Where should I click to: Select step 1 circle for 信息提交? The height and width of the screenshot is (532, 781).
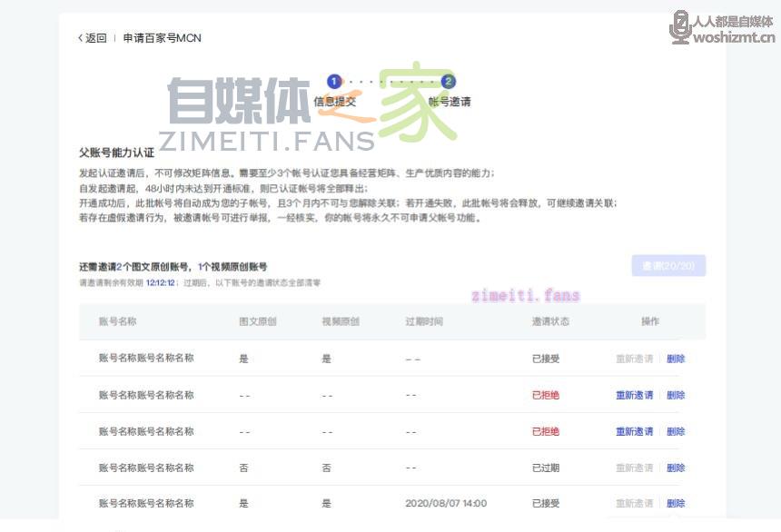point(333,82)
